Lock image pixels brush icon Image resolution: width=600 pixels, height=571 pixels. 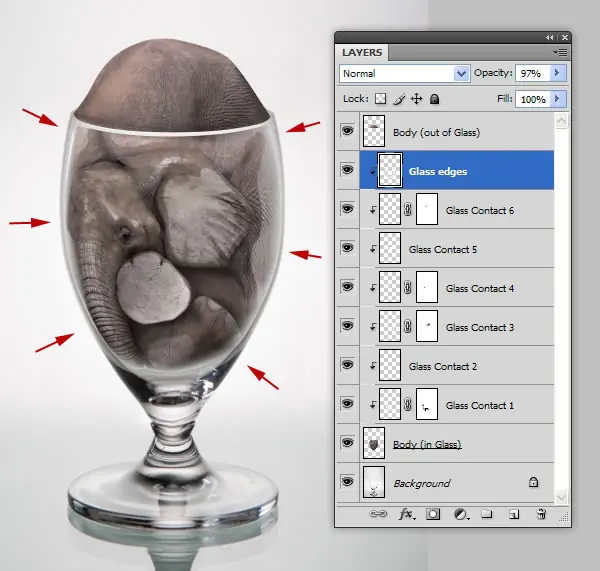(x=399, y=99)
